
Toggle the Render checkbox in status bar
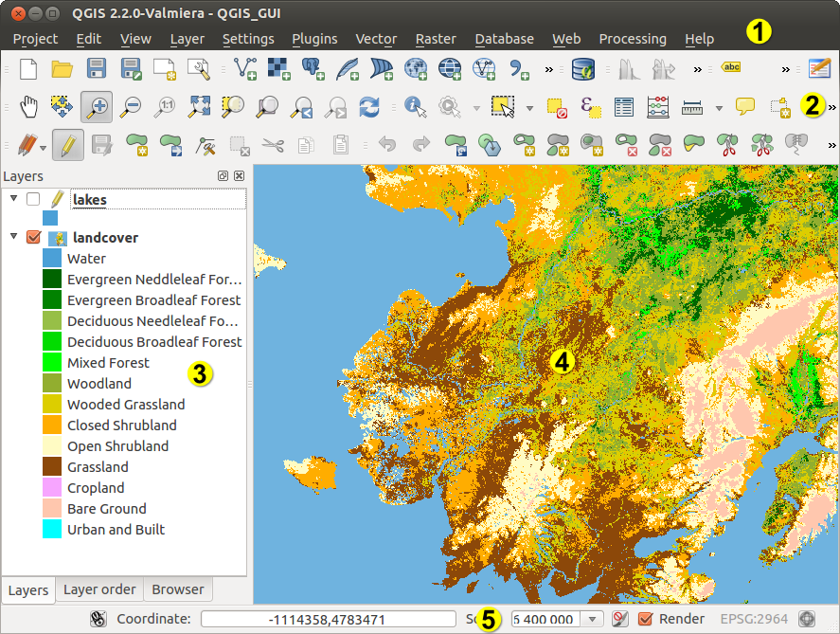(x=646, y=619)
